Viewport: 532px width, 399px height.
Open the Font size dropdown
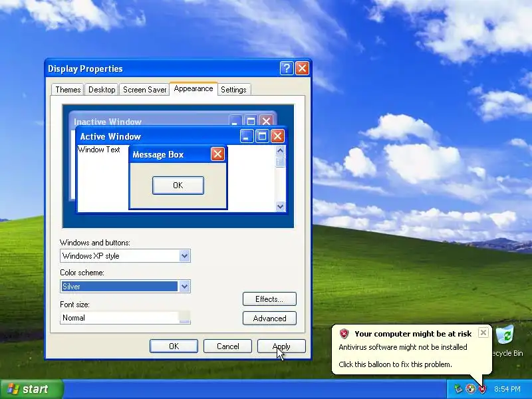pyautogui.click(x=184, y=318)
